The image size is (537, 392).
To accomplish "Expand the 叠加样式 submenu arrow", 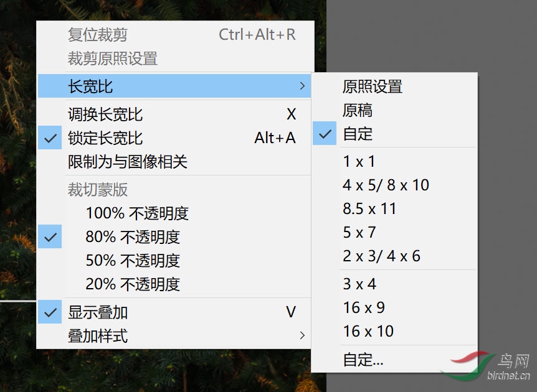I will point(302,335).
